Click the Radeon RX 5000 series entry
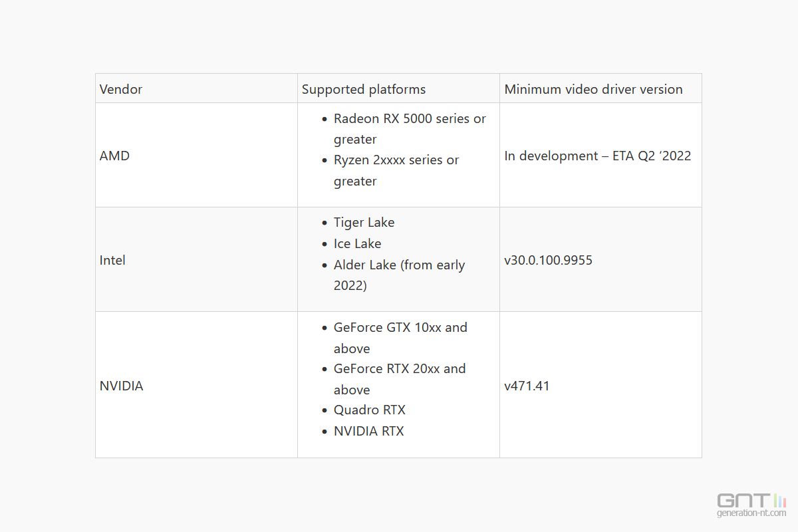The image size is (798, 532). click(410, 118)
